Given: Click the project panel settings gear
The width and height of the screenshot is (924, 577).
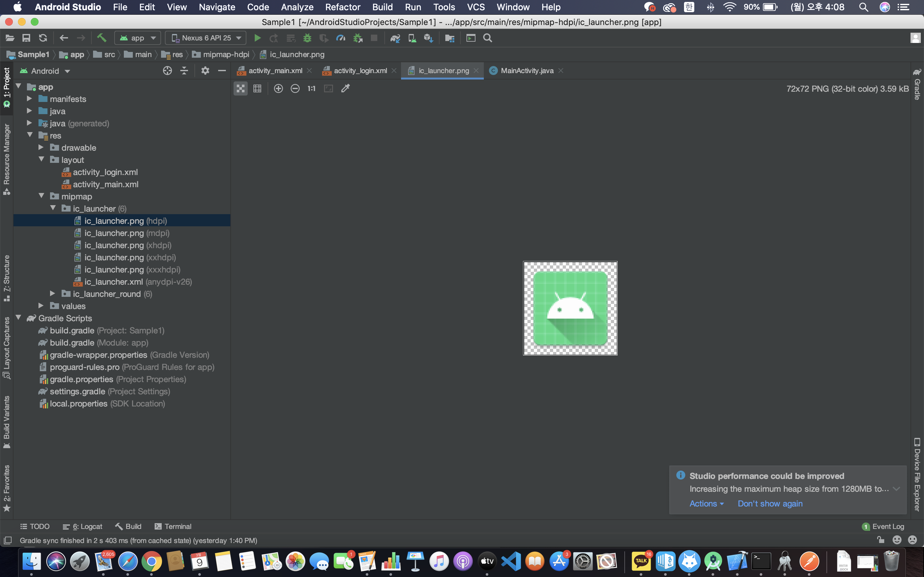Looking at the screenshot, I should [205, 71].
